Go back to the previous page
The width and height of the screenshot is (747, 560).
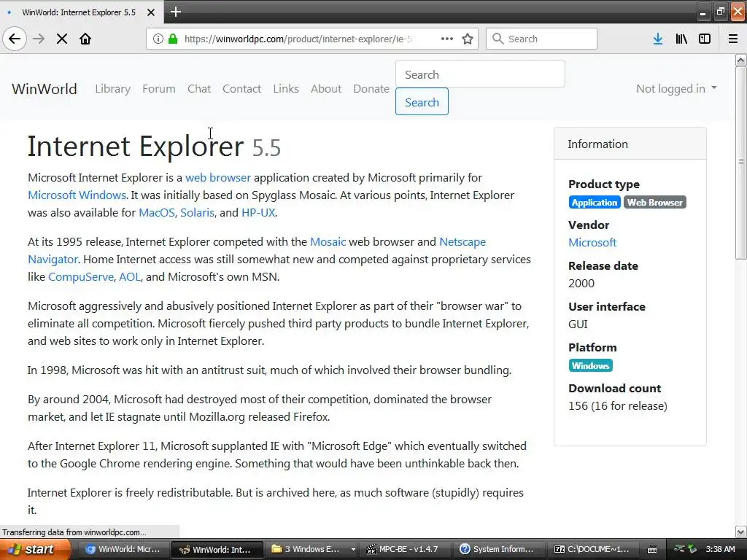tap(15, 39)
